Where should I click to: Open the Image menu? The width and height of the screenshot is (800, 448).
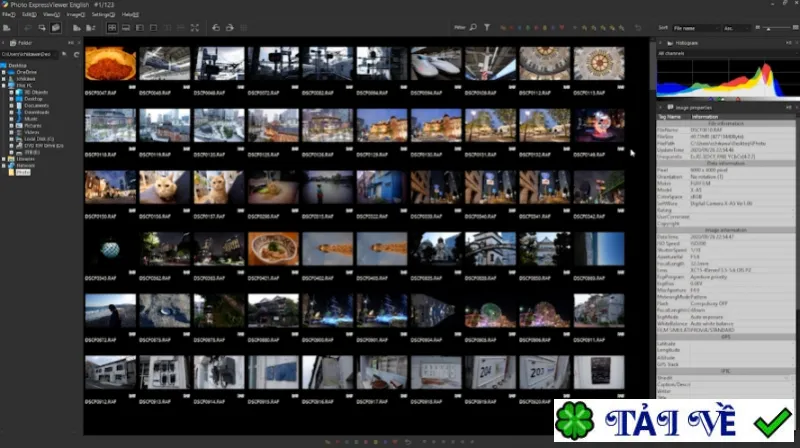click(76, 15)
